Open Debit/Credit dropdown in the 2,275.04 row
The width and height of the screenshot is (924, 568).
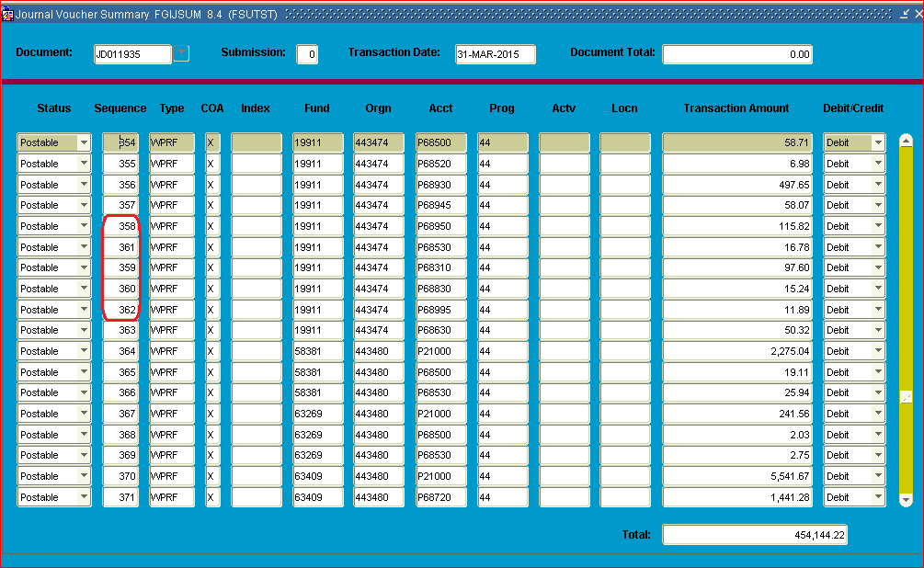(878, 351)
